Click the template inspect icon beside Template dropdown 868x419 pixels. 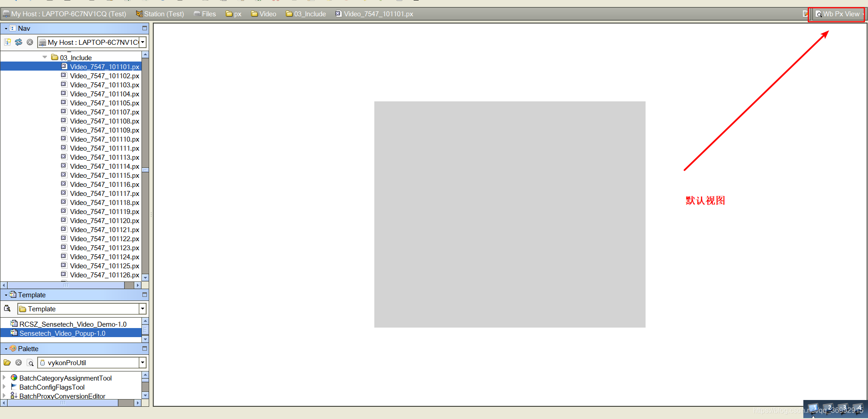tap(7, 309)
